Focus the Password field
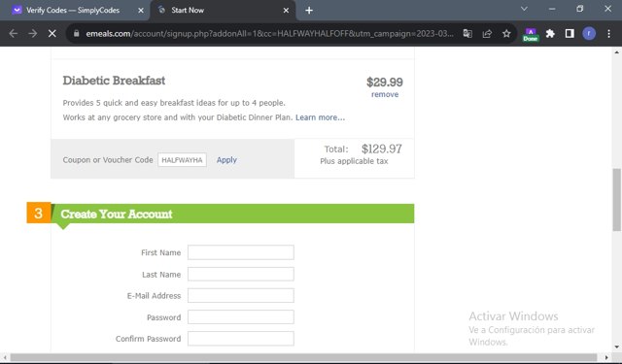This screenshot has width=622, height=364. click(241, 317)
